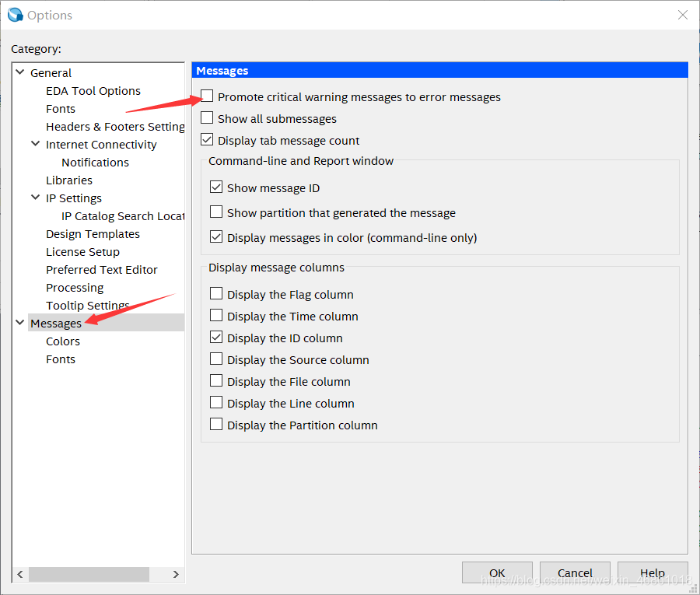Open Headers & Footers Settings category
The height and width of the screenshot is (595, 700).
coord(115,127)
